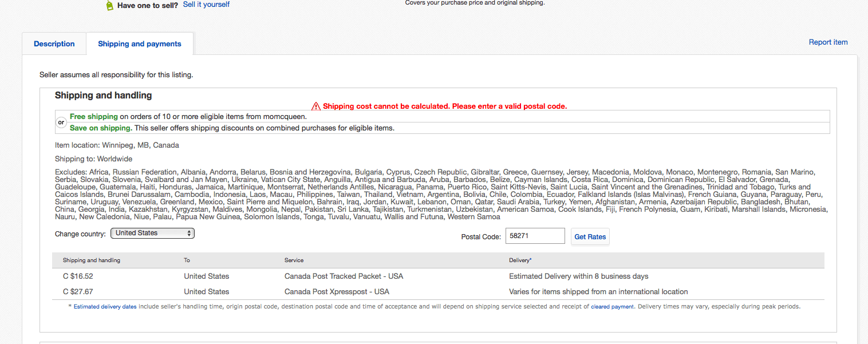Viewport: 868px width, 344px height.
Task: Click the green sell tag icon
Action: pyautogui.click(x=109, y=6)
